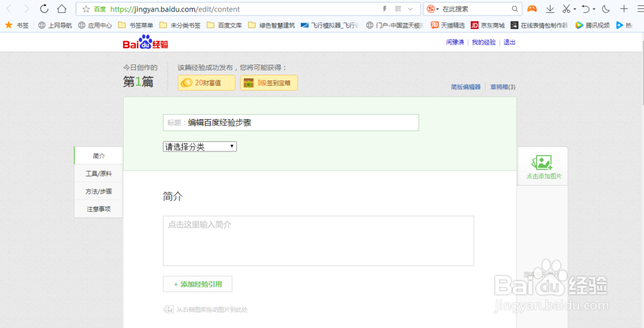This screenshot has height=328, width=644.
Task: Open the 我的经验 link
Action: click(x=484, y=43)
